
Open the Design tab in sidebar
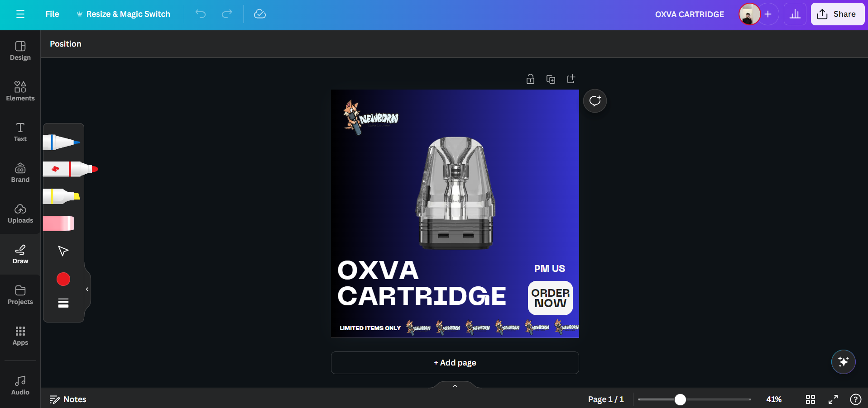click(x=20, y=51)
